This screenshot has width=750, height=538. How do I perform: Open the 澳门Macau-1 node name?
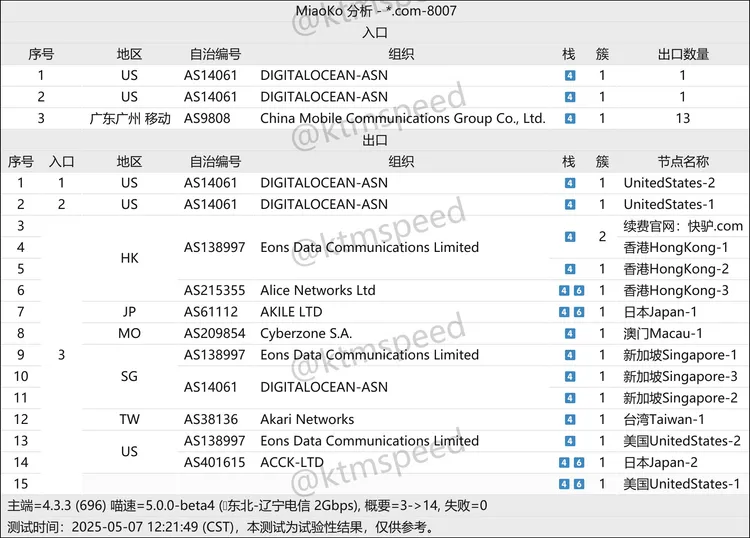[x=662, y=334]
